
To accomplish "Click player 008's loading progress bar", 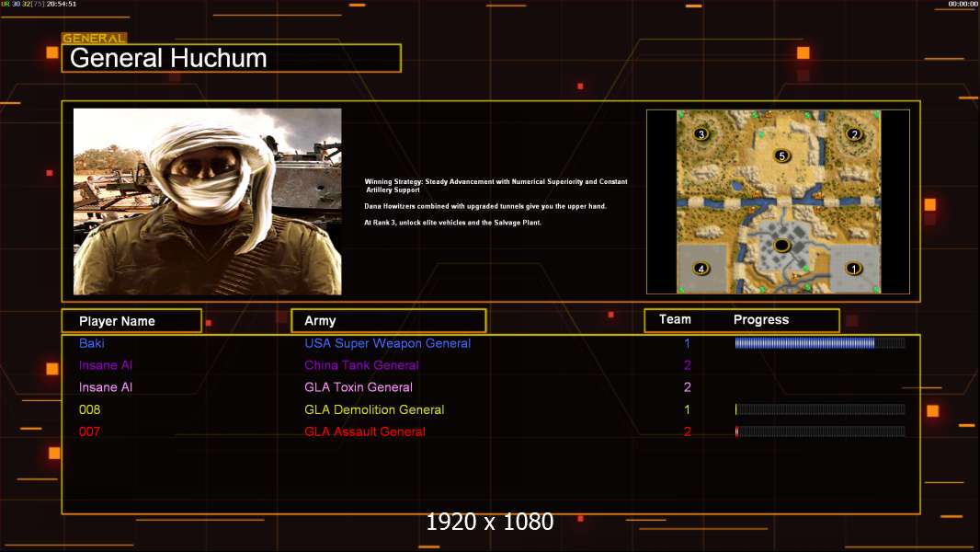I will coord(820,409).
